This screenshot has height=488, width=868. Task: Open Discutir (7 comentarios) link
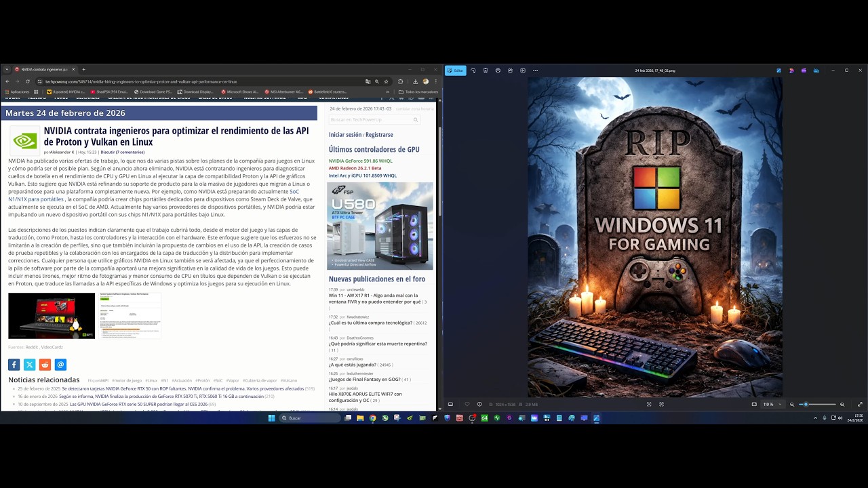pos(122,152)
